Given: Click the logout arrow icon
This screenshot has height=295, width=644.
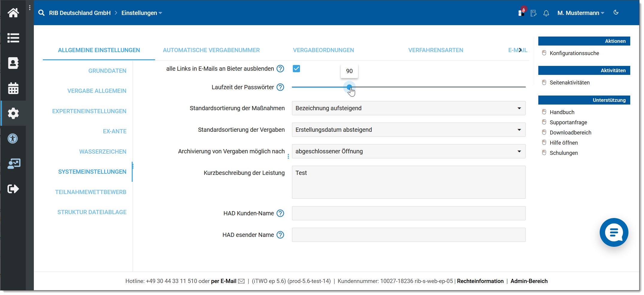Looking at the screenshot, I should (13, 189).
